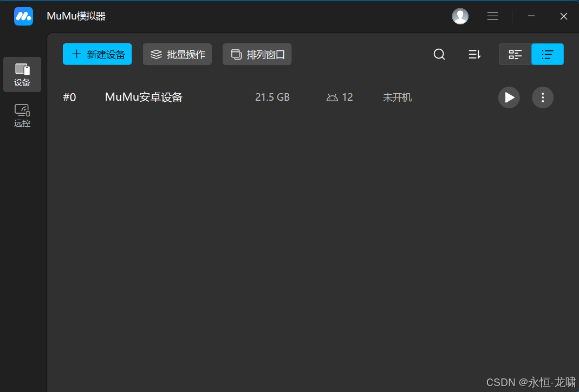Viewport: 579px width, 392px height.
Task: Open the sort order icon
Action: click(474, 54)
